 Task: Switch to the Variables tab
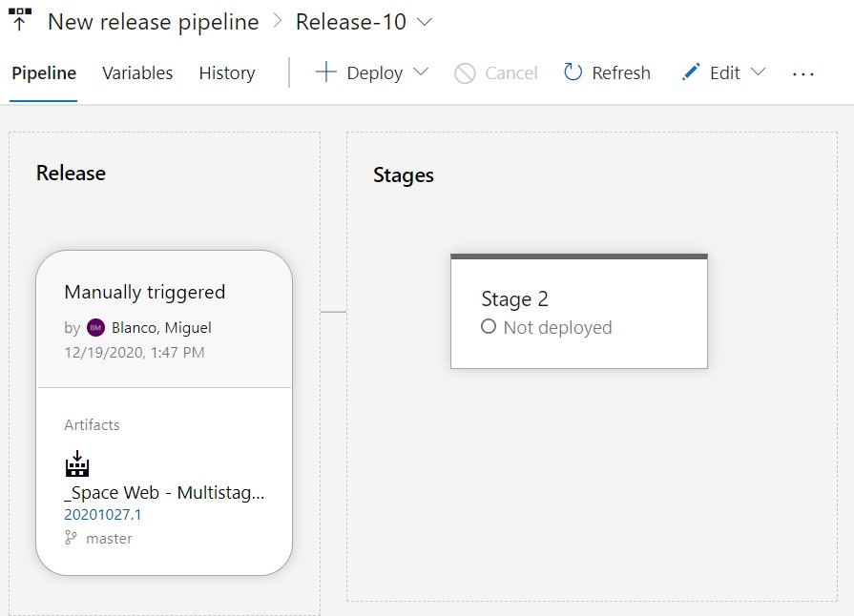click(x=137, y=72)
